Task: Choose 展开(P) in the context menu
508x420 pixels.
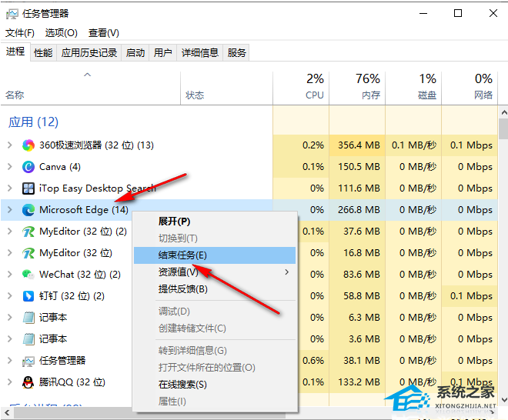Action: pos(215,222)
